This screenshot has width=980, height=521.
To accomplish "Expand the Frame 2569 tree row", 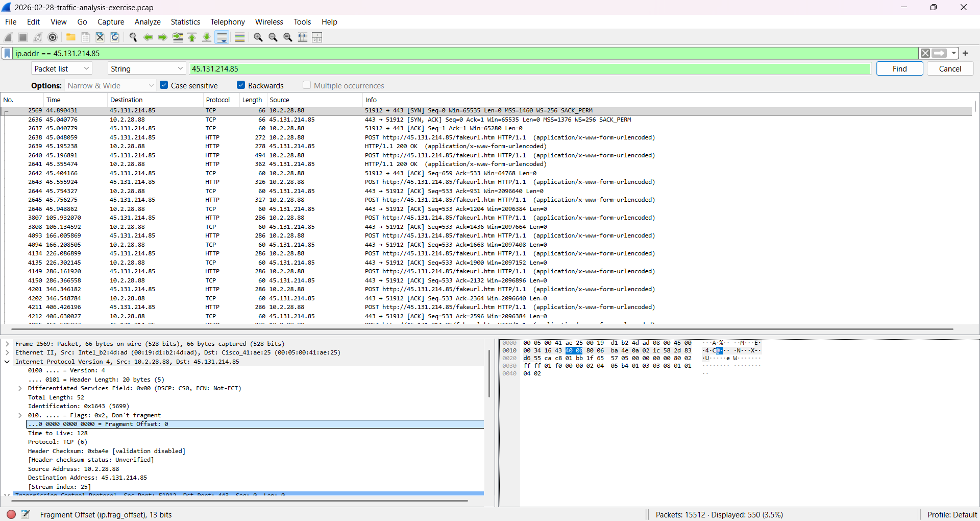I will 7,344.
